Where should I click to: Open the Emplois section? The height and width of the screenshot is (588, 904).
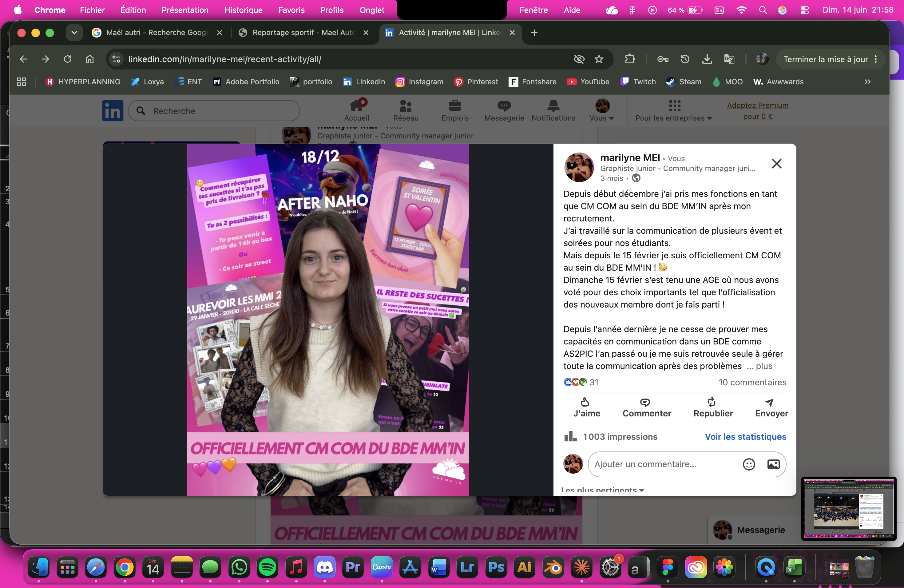click(455, 110)
